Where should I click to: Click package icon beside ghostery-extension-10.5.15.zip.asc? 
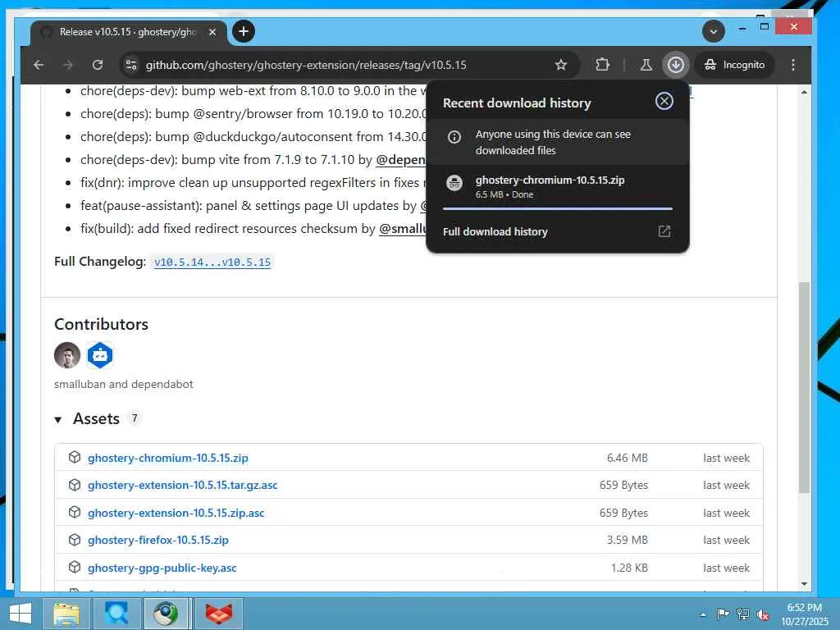75,512
